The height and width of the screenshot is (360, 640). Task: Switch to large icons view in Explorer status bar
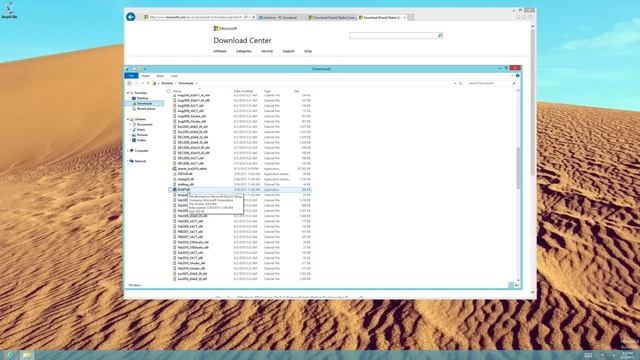pyautogui.click(x=516, y=285)
